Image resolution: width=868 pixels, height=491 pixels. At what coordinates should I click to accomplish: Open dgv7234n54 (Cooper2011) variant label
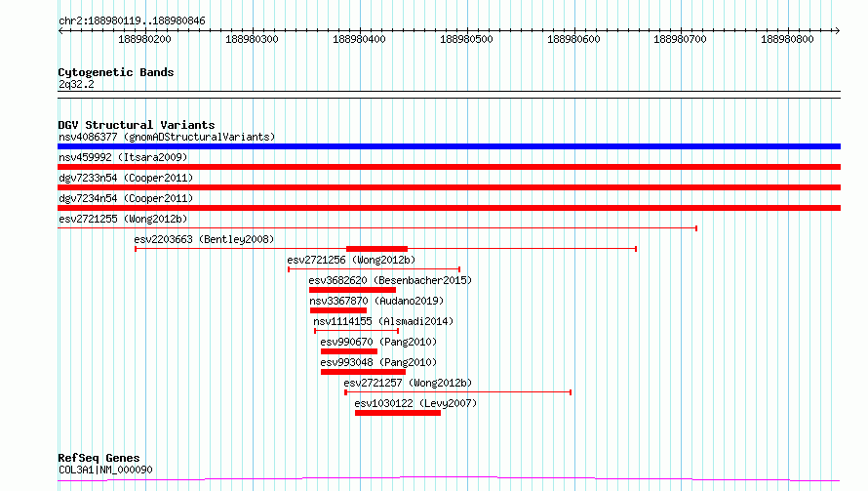point(126,198)
